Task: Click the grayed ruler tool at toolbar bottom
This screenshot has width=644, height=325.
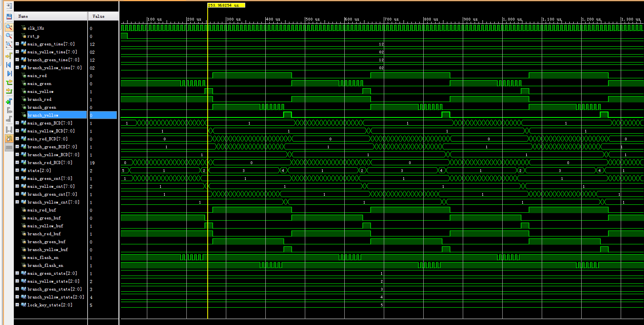Action: [9, 147]
